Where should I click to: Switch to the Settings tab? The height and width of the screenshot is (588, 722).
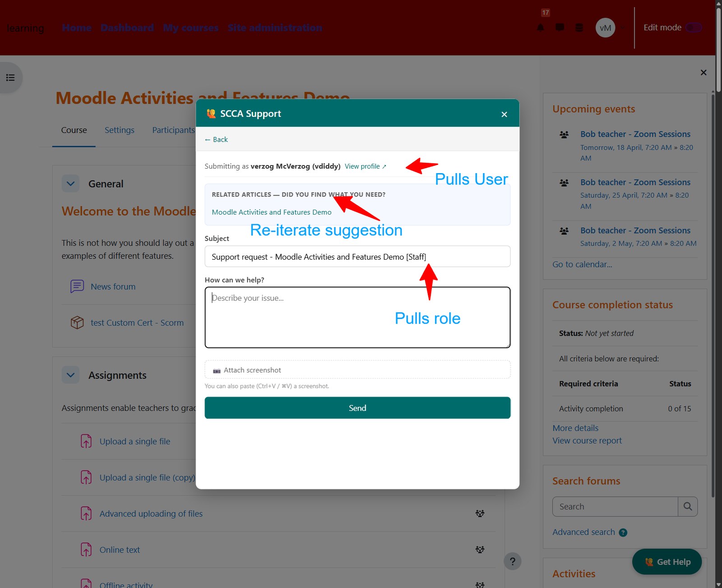[120, 130]
